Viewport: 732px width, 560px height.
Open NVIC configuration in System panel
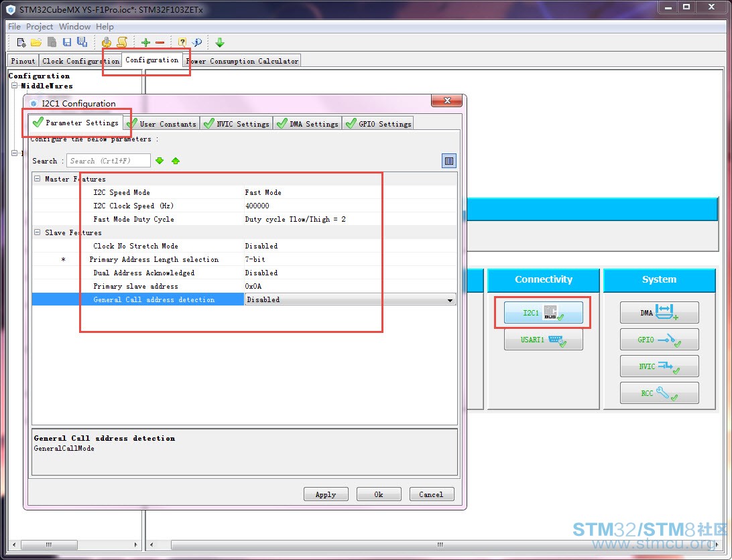coord(659,366)
